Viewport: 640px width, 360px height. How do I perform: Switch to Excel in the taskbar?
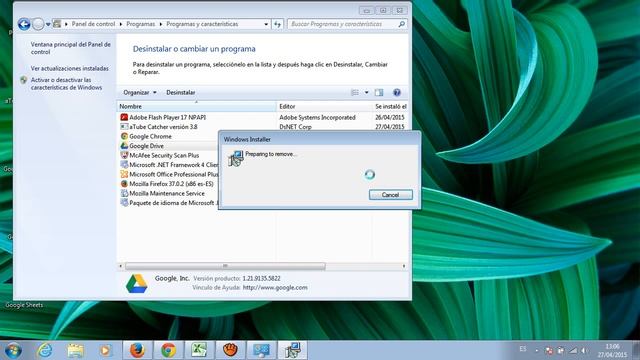199,351
